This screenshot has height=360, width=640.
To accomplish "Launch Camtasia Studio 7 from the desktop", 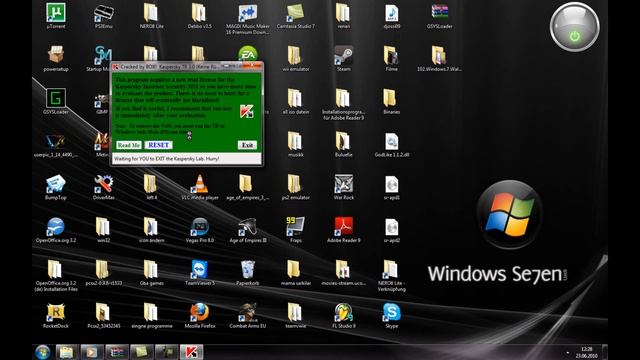I will [x=296, y=16].
